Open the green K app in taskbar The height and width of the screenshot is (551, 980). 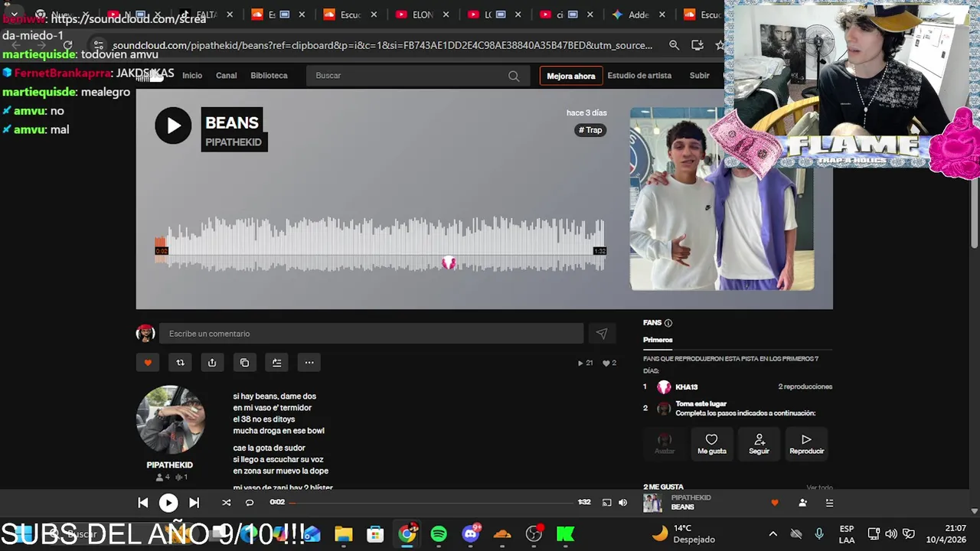(566, 534)
